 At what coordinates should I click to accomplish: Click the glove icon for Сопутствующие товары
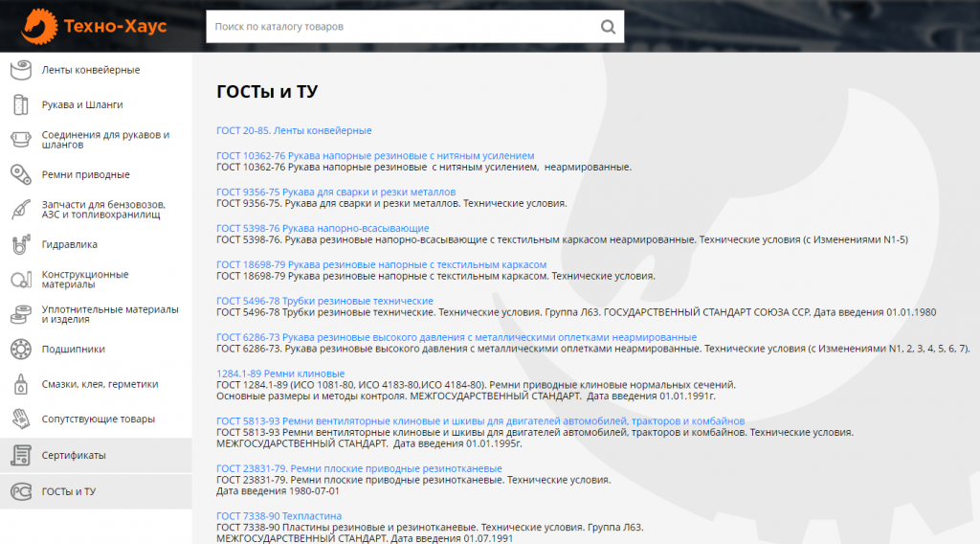[x=21, y=419]
